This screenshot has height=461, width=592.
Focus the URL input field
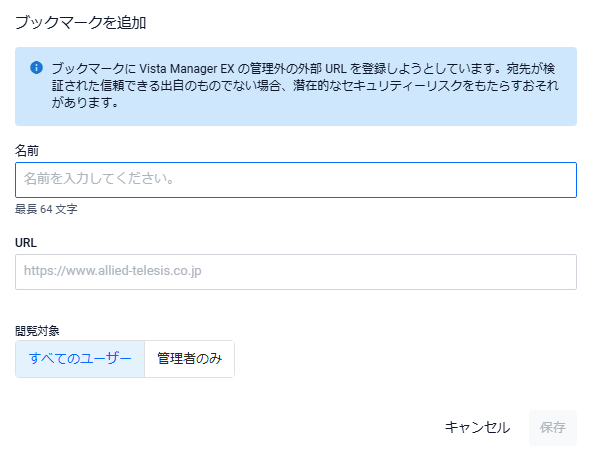[x=296, y=272]
